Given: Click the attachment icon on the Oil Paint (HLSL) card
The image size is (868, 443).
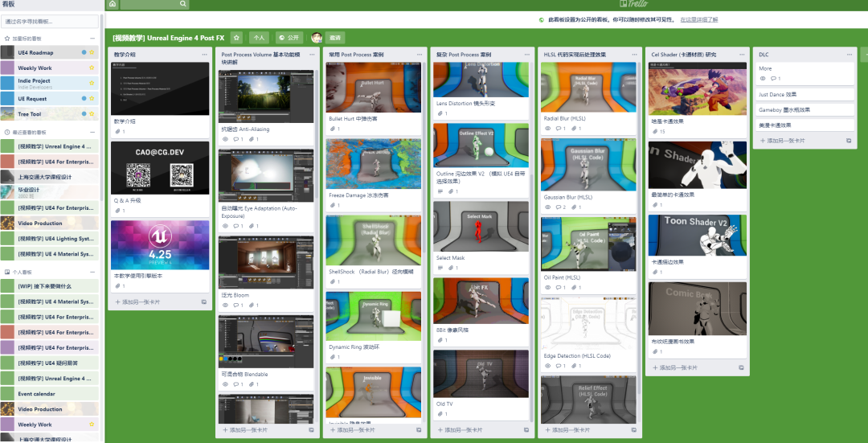Looking at the screenshot, I should 574,288.
